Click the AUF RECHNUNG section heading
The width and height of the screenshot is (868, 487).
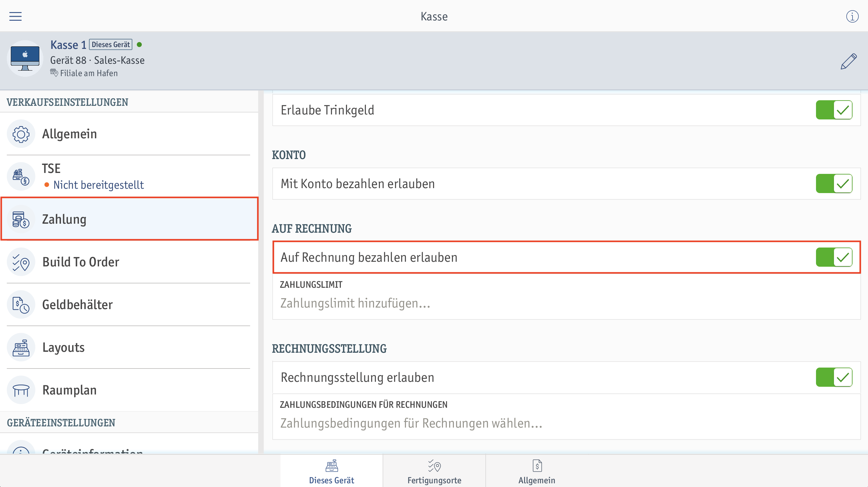(312, 229)
